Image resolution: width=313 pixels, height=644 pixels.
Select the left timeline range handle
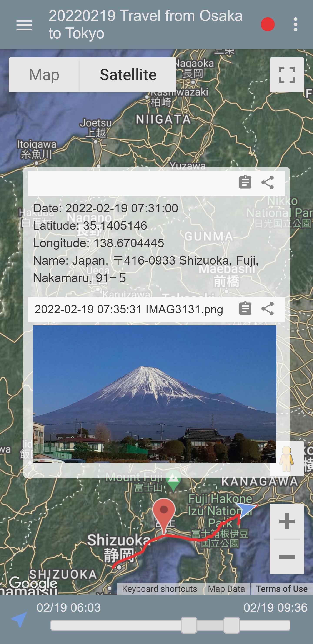[189, 625]
